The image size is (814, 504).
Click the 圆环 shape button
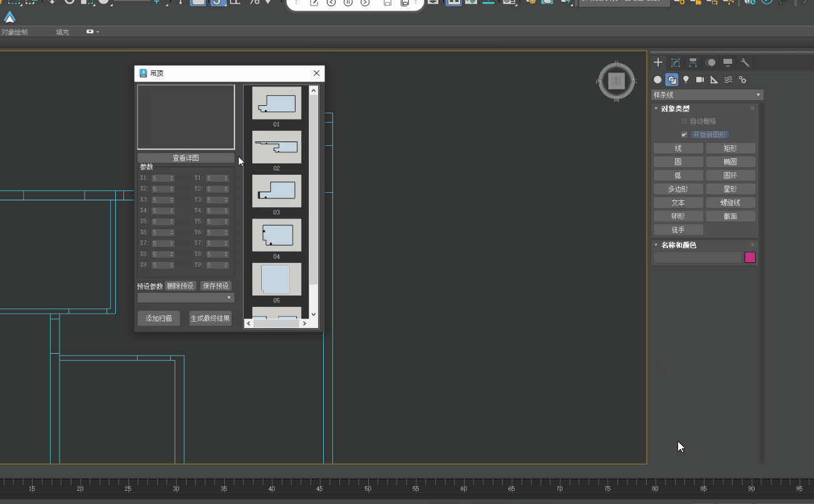click(x=731, y=175)
